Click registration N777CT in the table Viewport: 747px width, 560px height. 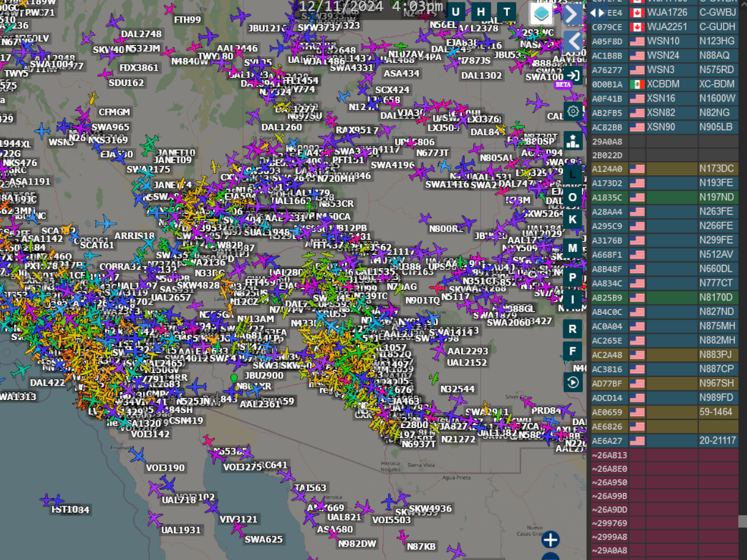click(x=716, y=283)
